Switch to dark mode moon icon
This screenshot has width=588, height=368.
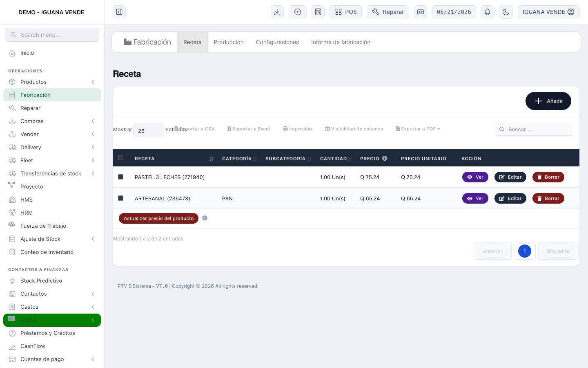click(x=506, y=12)
